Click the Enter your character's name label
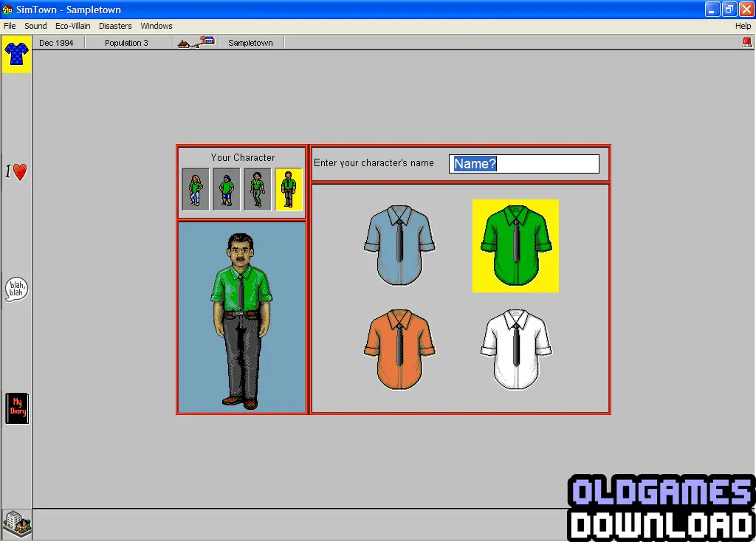756x542 pixels. (374, 163)
